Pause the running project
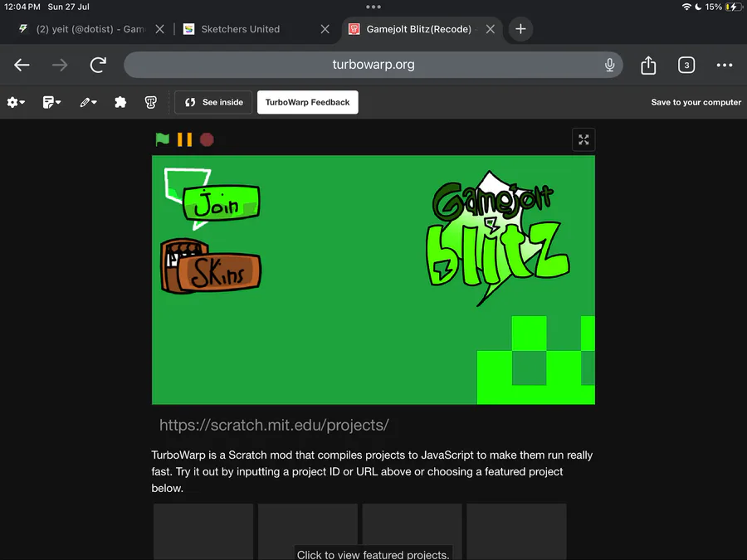 coord(184,139)
